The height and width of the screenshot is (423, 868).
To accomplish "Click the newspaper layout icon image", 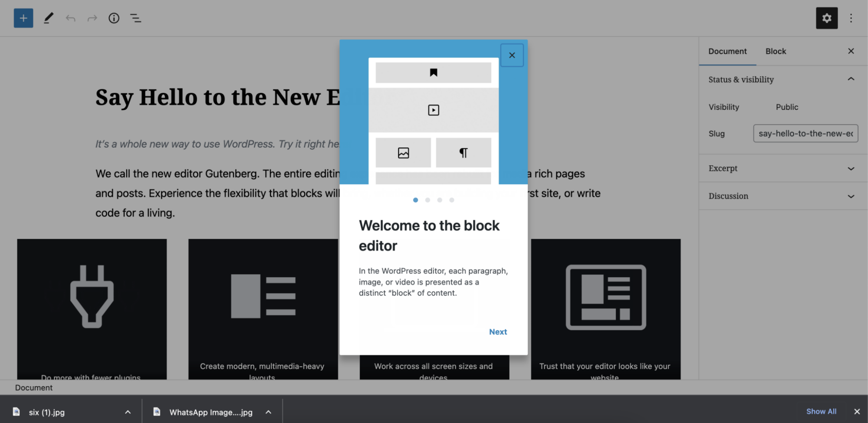I will (606, 297).
